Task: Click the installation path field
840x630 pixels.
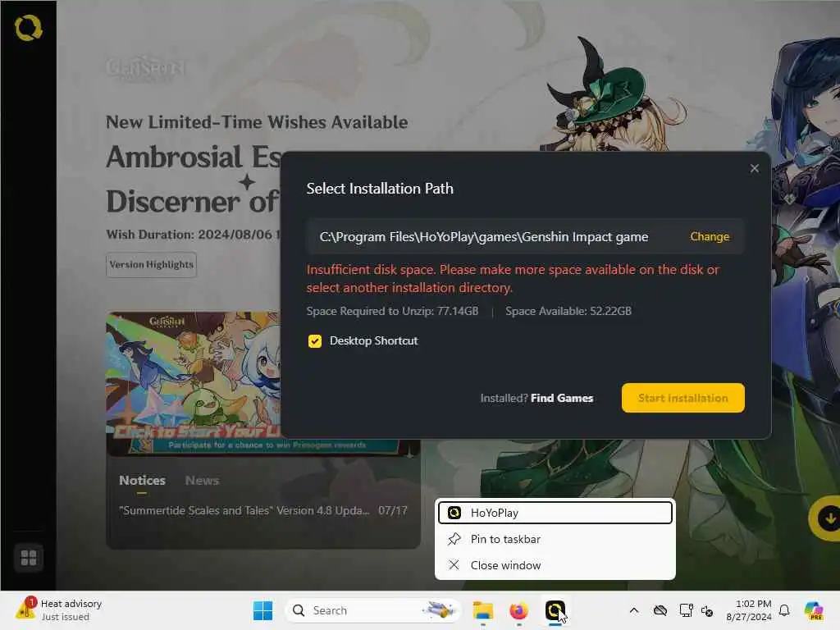Action: [x=525, y=236]
